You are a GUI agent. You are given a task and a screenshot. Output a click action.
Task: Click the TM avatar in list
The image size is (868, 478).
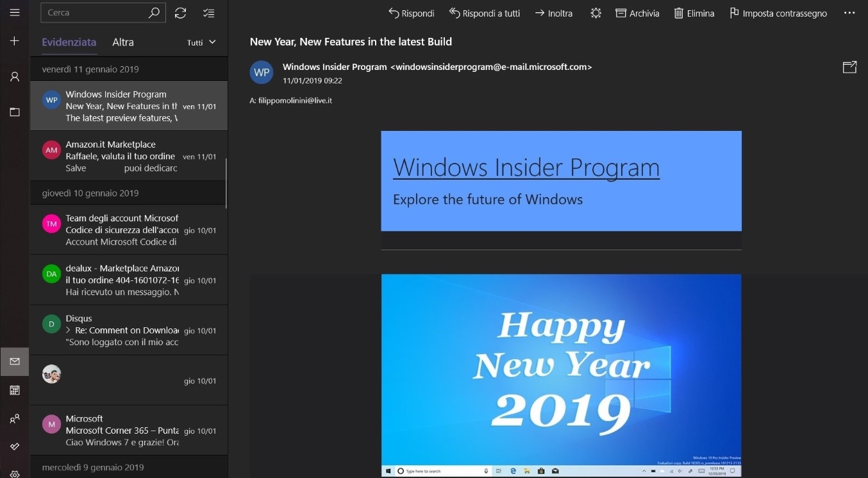coord(51,224)
